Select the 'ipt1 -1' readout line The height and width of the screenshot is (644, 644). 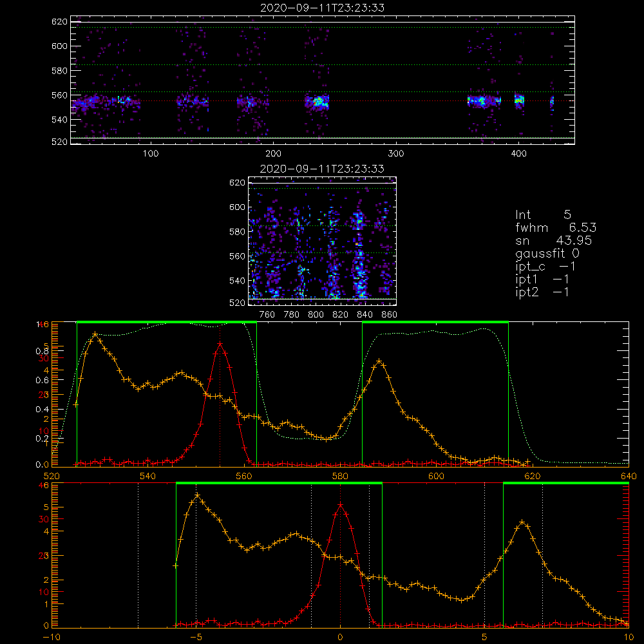coord(542,279)
